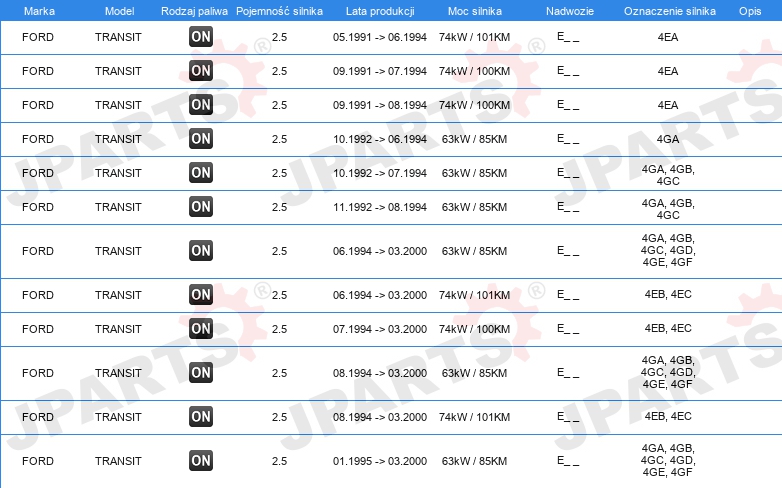The height and width of the screenshot is (488, 782).
Task: Click the ON icon in the 06.1994 74kW / 101KM row
Action: coord(200,294)
